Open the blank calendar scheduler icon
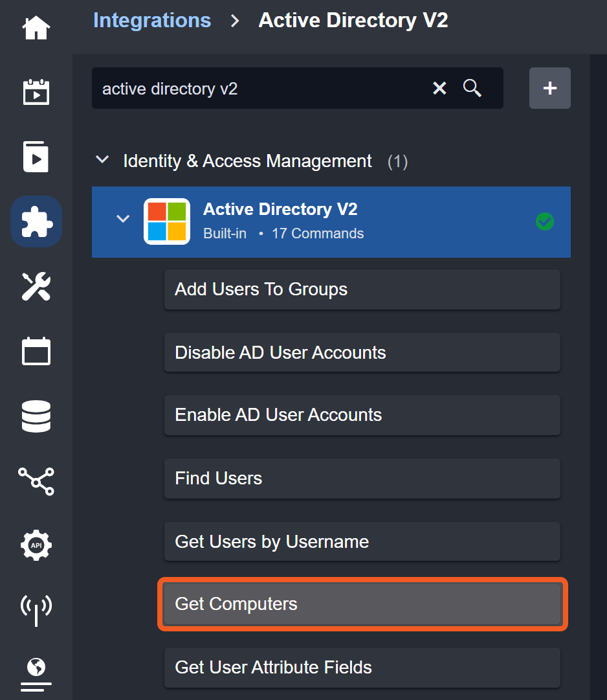The image size is (607, 700). click(x=36, y=351)
